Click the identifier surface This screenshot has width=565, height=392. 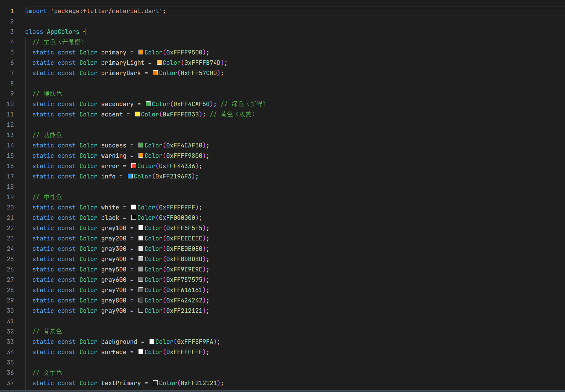(114, 352)
